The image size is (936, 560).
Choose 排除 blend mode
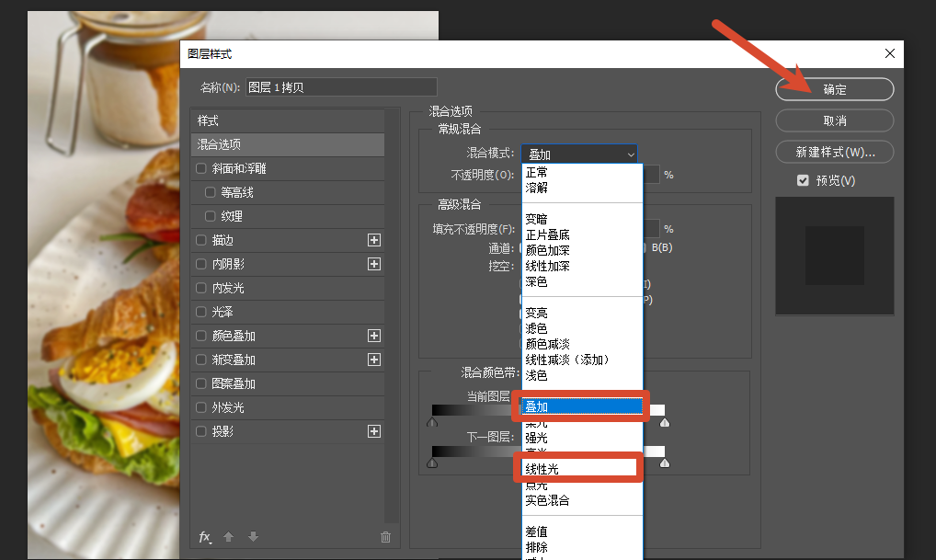point(582,547)
